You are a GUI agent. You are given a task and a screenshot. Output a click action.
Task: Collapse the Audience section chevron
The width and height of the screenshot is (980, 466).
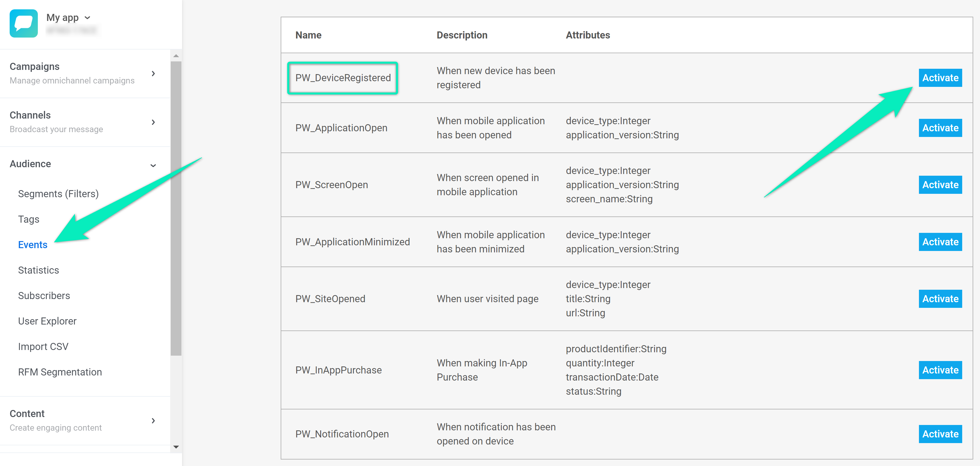[x=153, y=165]
